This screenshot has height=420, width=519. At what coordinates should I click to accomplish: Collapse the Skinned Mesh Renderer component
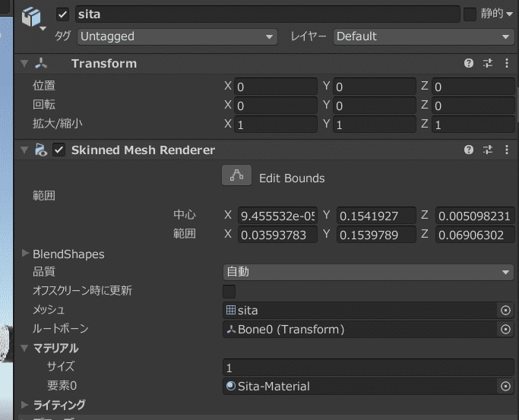point(24,150)
